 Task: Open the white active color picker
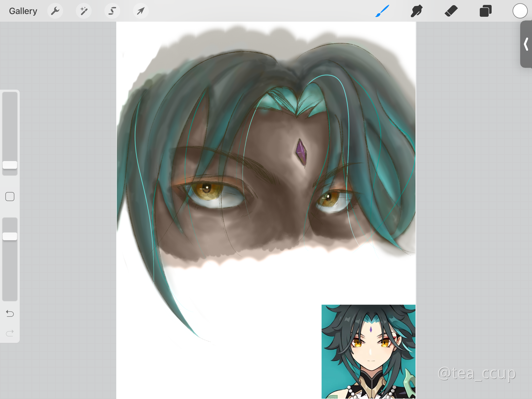[520, 11]
